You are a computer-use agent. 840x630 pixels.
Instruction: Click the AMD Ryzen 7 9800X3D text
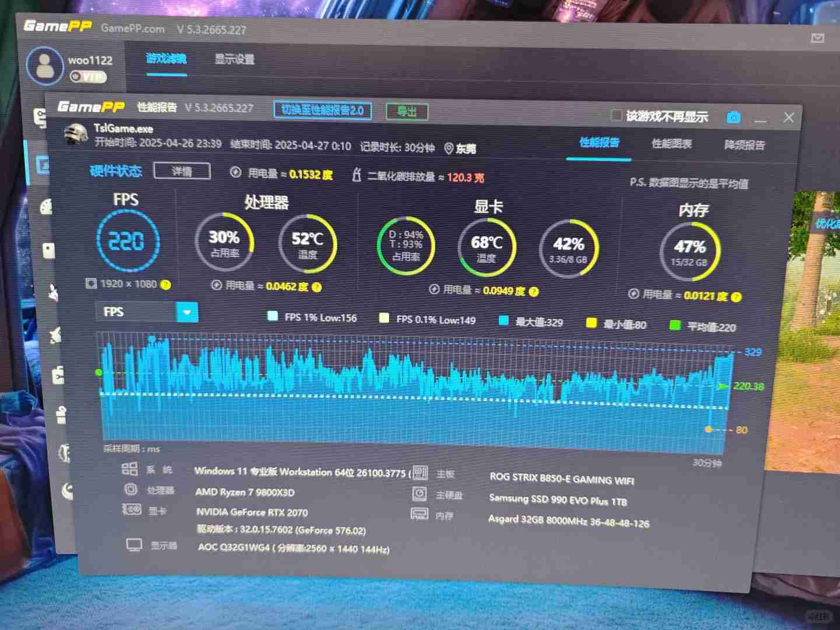click(245, 492)
